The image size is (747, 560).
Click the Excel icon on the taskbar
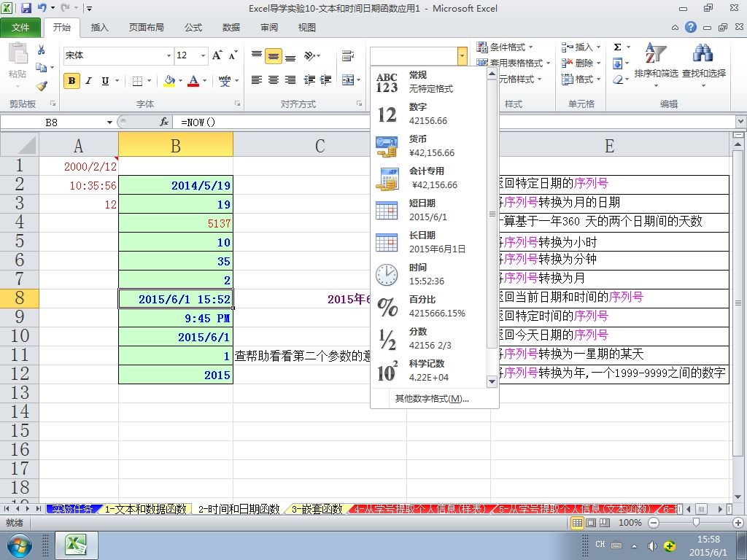(76, 545)
